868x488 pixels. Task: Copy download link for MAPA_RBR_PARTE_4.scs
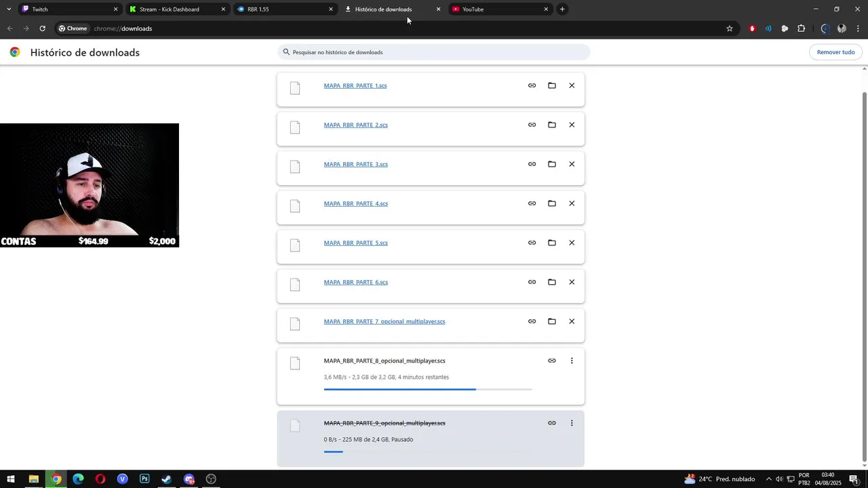tap(532, 203)
